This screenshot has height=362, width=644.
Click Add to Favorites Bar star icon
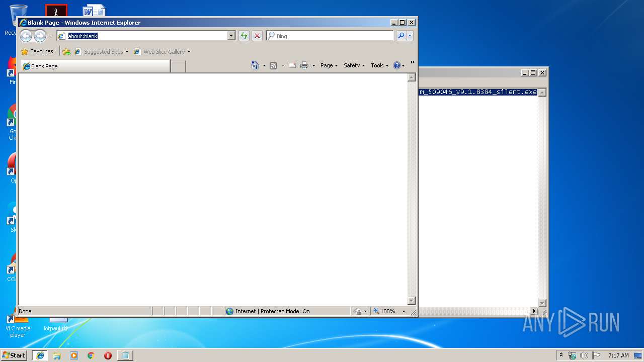tap(66, 51)
